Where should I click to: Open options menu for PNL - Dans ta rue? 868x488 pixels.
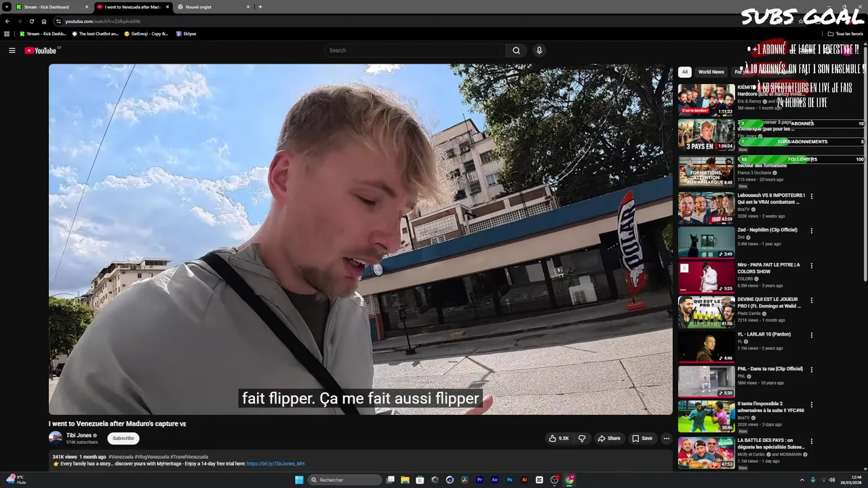811,369
